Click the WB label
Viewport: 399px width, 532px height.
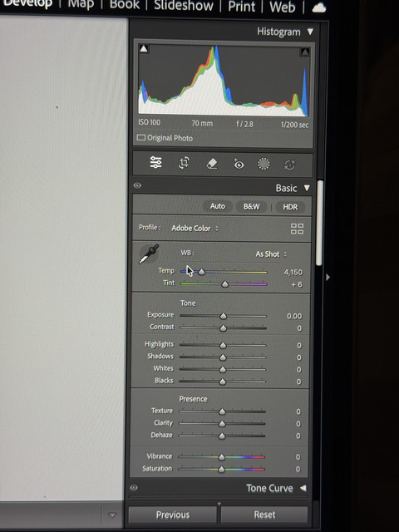point(187,253)
